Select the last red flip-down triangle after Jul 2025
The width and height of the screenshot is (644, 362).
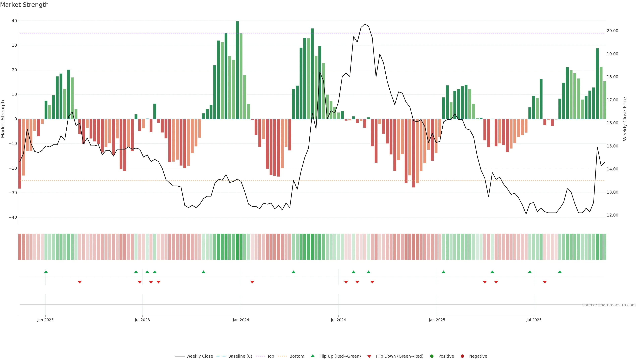pos(545,282)
